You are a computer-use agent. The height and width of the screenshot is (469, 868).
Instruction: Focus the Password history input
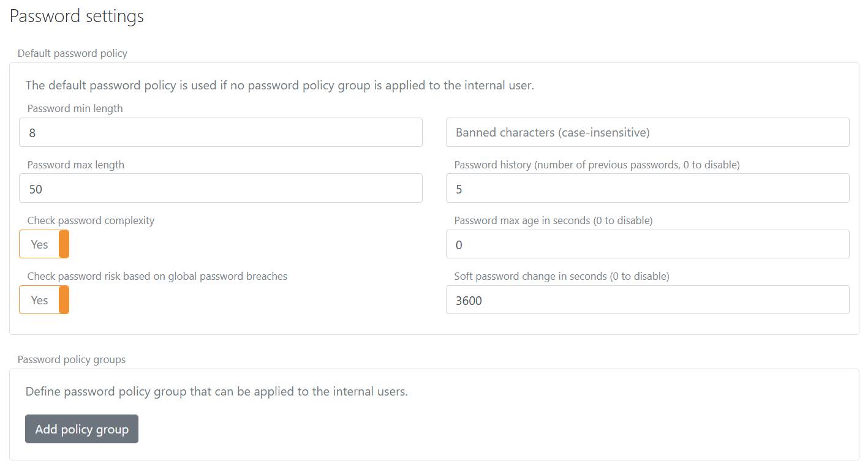pyautogui.click(x=647, y=188)
